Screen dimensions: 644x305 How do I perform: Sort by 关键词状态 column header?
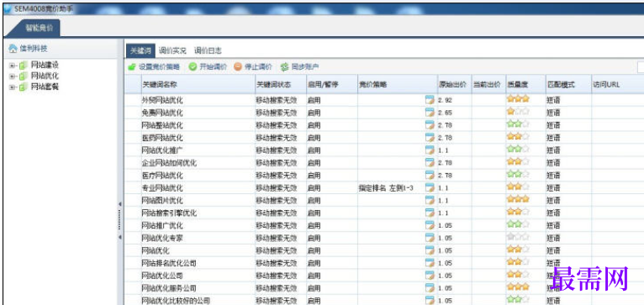click(x=281, y=85)
